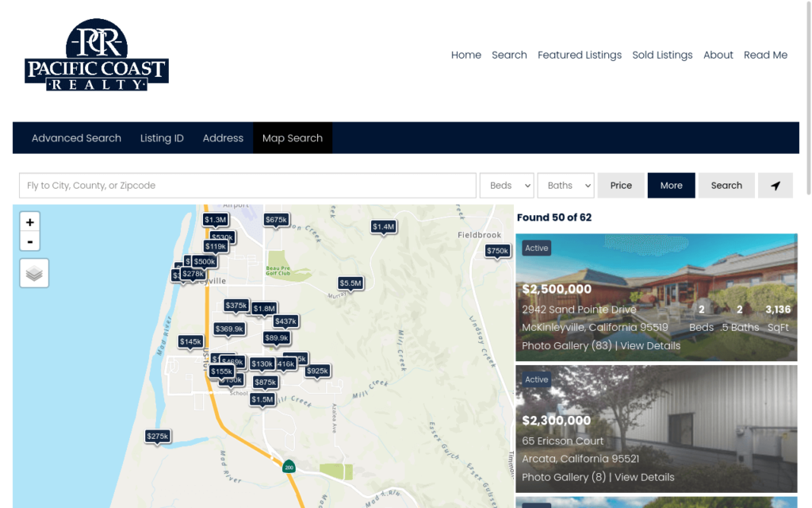Viewport: 812px width, 508px height.
Task: Select the $1.3M map price marker
Action: click(x=215, y=220)
